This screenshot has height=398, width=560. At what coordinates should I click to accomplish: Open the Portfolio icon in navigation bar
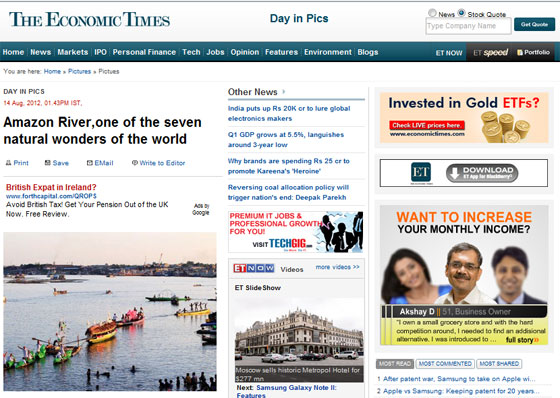(520, 53)
